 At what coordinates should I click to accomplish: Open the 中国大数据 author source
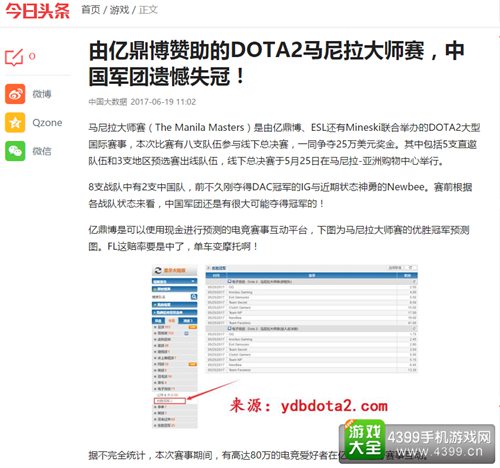pos(108,102)
